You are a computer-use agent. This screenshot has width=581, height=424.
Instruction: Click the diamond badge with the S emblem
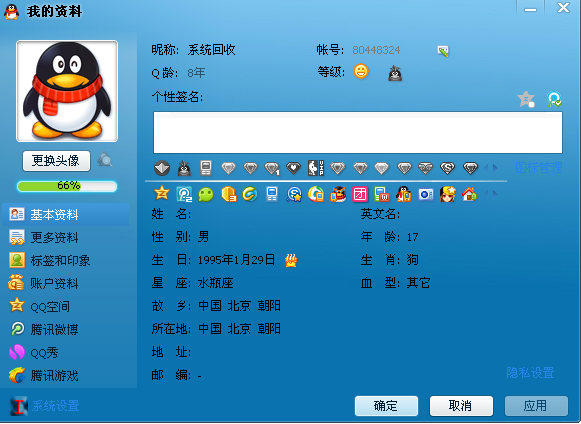coord(448,168)
